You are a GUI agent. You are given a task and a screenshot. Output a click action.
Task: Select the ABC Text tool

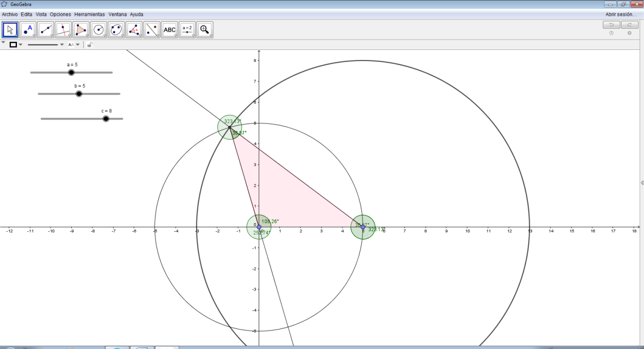(x=169, y=30)
